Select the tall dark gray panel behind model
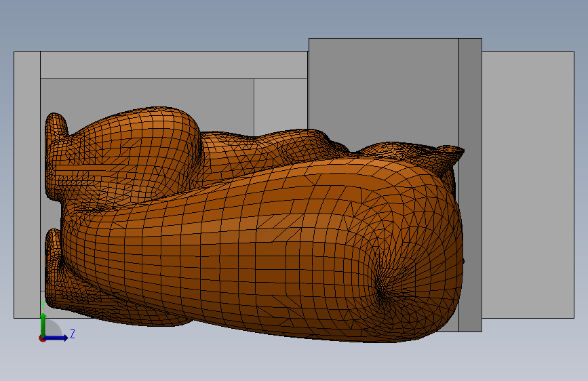 [383, 90]
